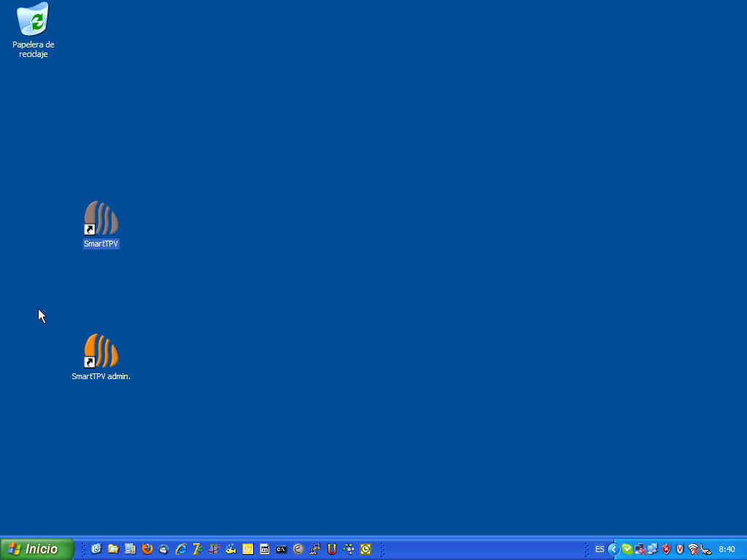Open the folder icon in quick launch
The height and width of the screenshot is (560, 747).
click(113, 549)
